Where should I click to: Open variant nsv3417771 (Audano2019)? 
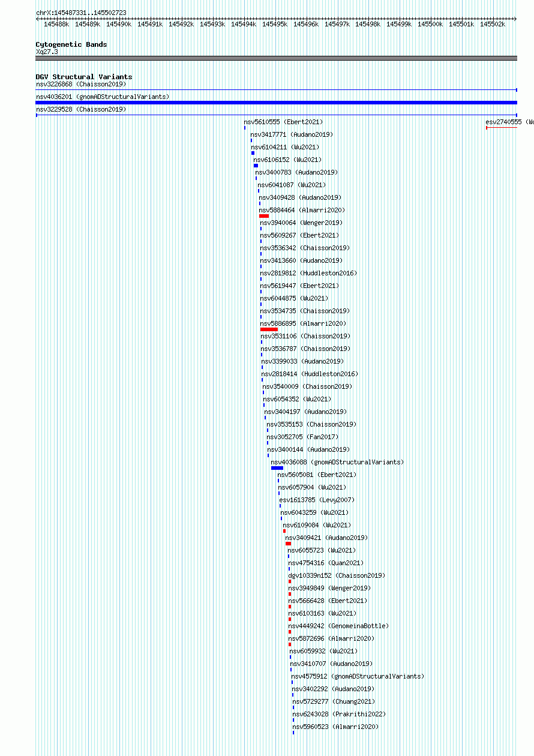click(292, 134)
